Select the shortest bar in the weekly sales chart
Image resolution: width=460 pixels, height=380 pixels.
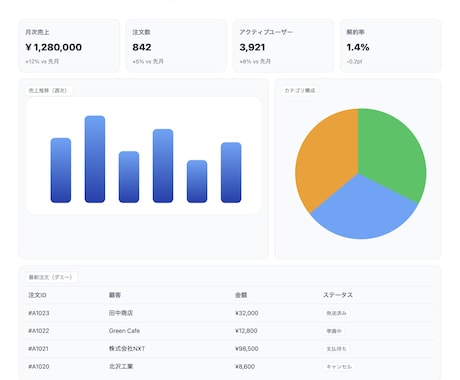(197, 181)
